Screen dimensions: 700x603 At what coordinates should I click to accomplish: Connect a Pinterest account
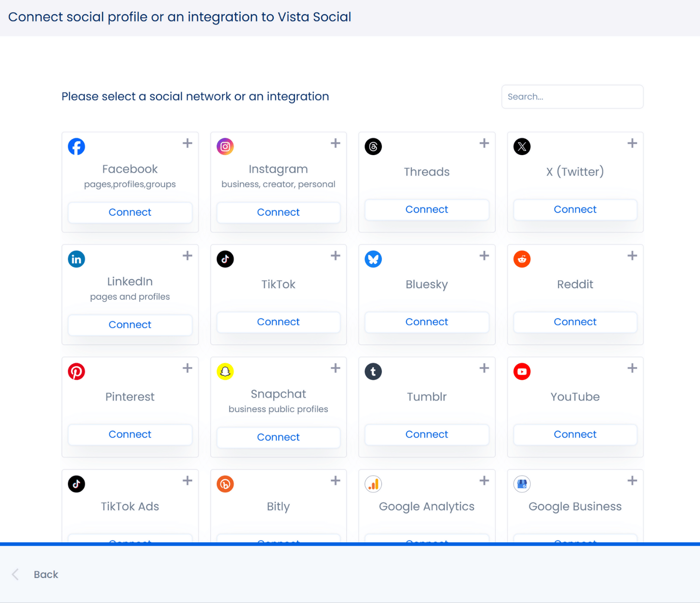click(130, 434)
